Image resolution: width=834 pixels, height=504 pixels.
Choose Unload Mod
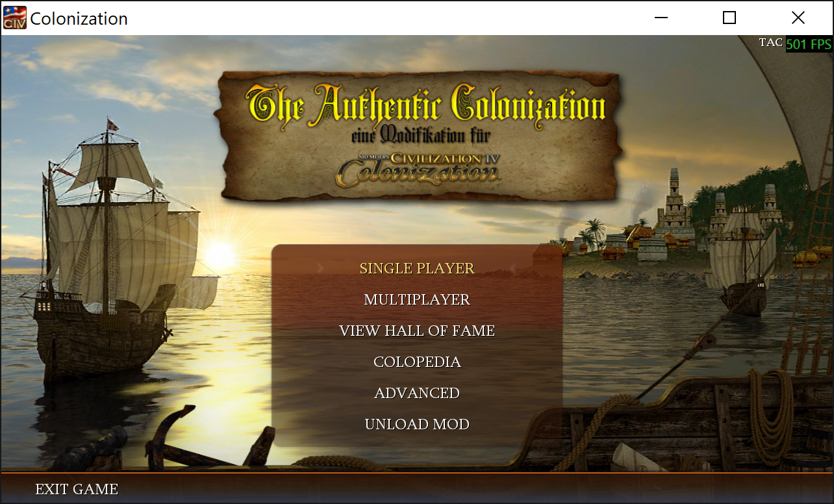pos(417,424)
